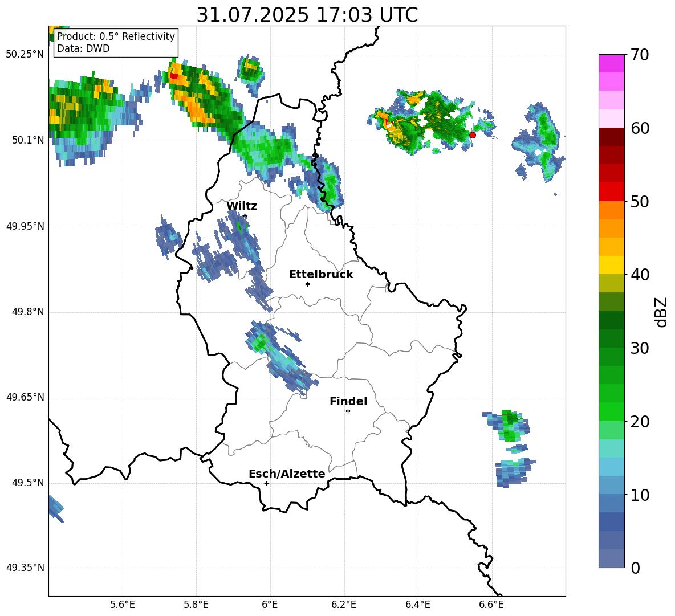This screenshot has height=616, width=675.
Task: Click the Ettelbruck station cross marker
Action: 307,284
